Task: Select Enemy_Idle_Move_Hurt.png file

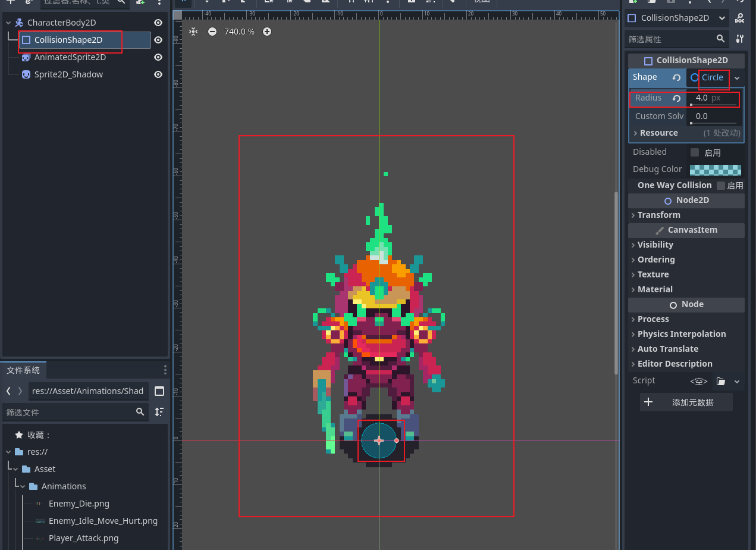Action: [103, 521]
